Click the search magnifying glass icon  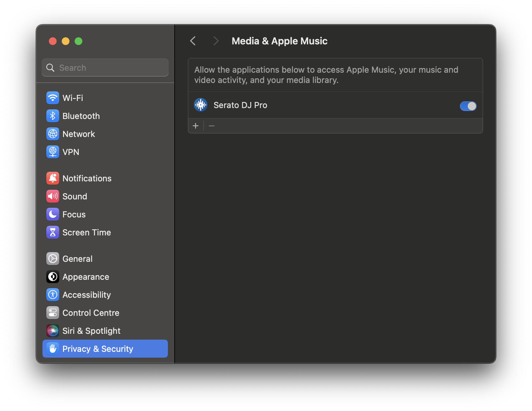coord(50,68)
